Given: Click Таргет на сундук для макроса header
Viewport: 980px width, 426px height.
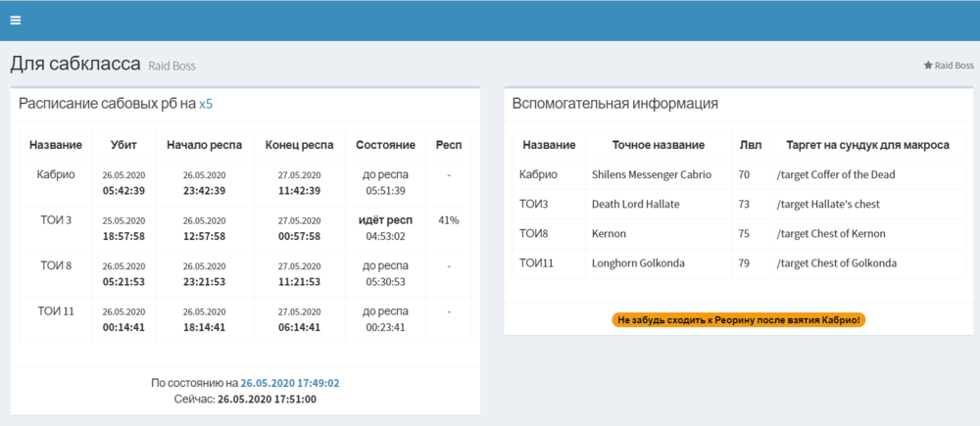Looking at the screenshot, I should click(867, 145).
